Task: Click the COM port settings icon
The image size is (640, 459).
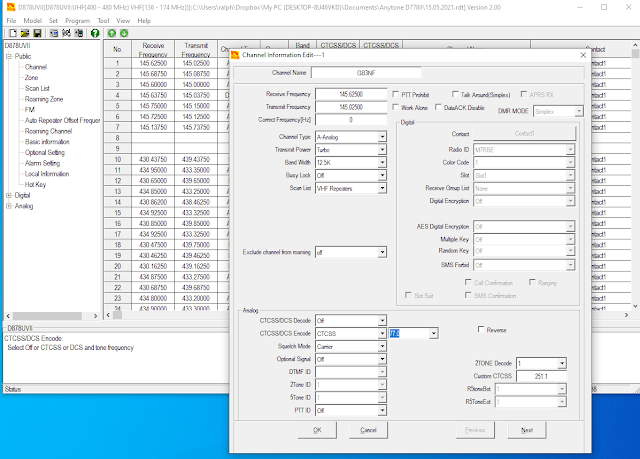Action: tap(66, 33)
